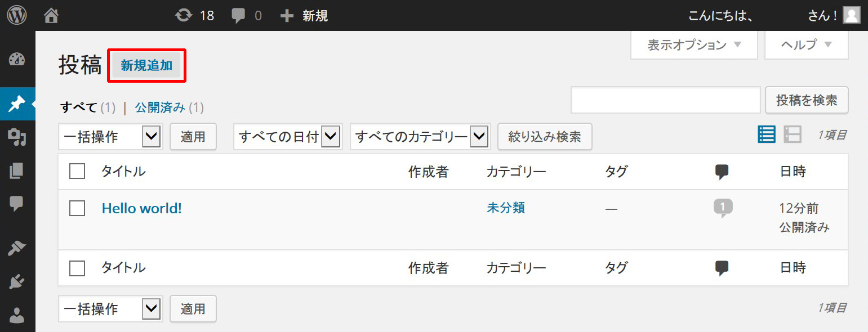
Task: Switch to excerpt view icon
Action: click(793, 134)
